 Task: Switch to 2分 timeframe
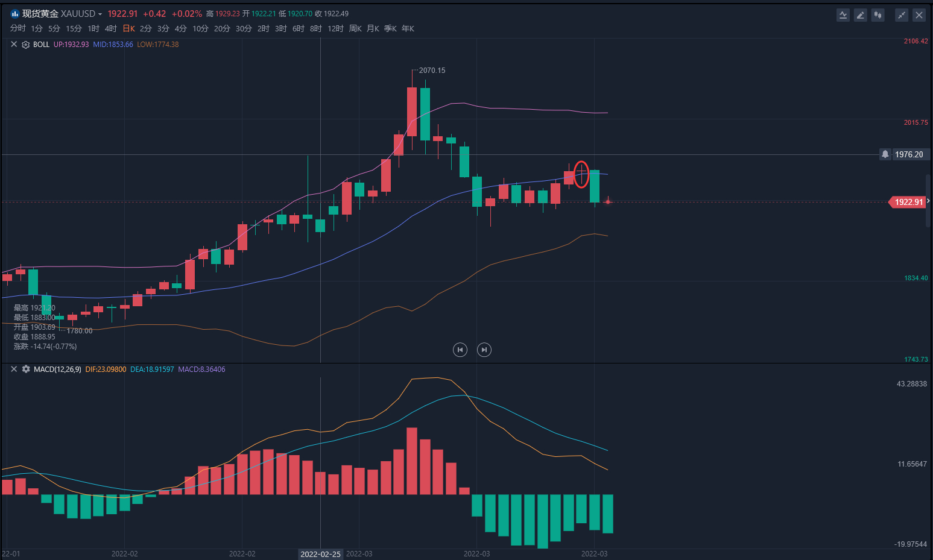tap(146, 28)
